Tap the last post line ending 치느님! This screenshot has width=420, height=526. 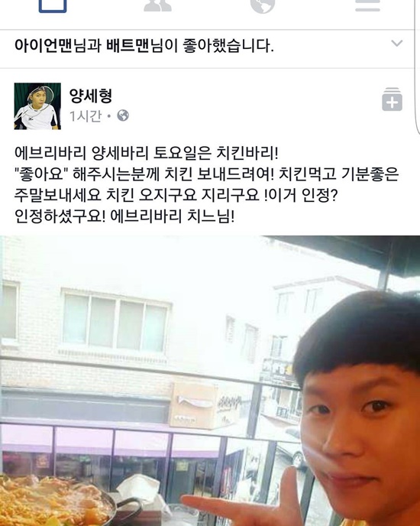tap(124, 216)
